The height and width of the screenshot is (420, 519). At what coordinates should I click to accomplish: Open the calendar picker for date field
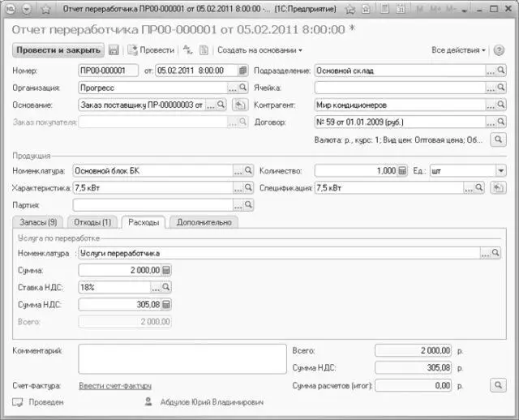click(x=242, y=71)
